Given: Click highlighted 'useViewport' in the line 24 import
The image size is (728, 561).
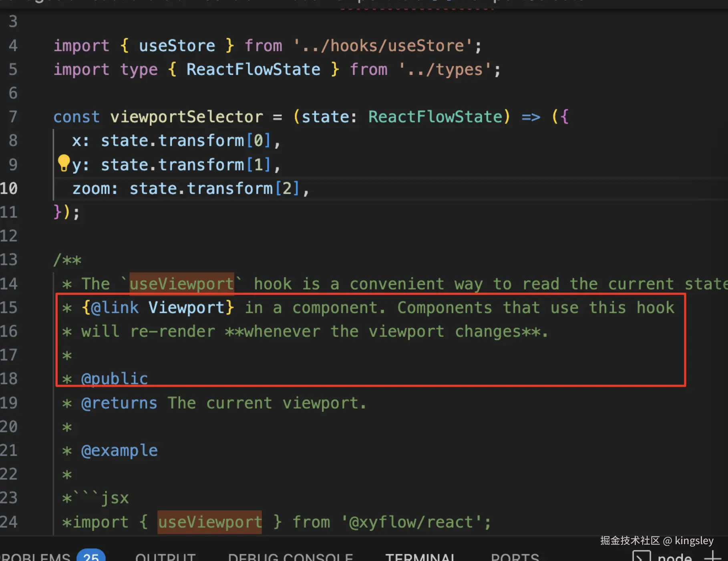Looking at the screenshot, I should point(210,522).
